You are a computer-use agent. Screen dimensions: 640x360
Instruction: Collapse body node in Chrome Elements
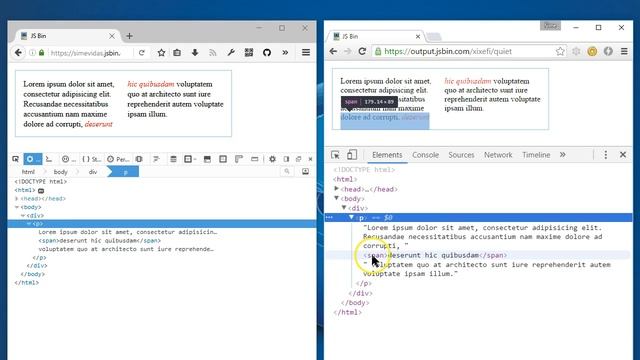coord(336,198)
